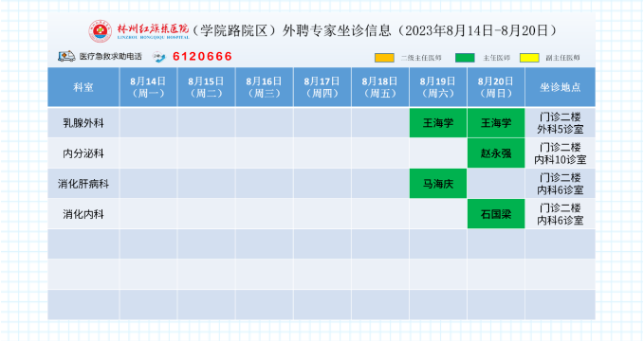Click the 8月17日 (周四) column header

[322, 87]
